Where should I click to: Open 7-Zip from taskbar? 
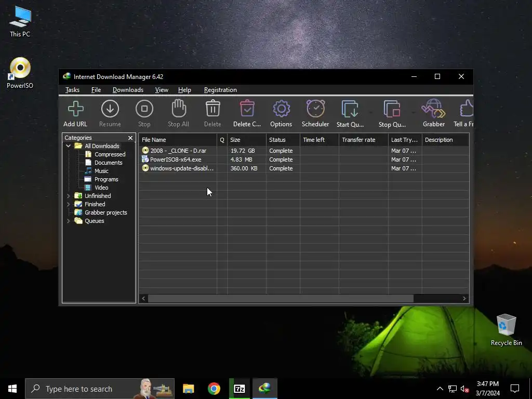(240, 389)
